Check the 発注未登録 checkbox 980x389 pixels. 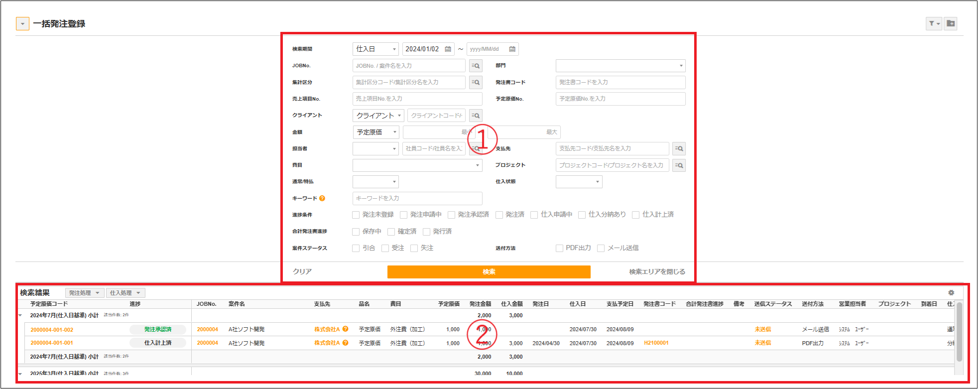point(356,215)
